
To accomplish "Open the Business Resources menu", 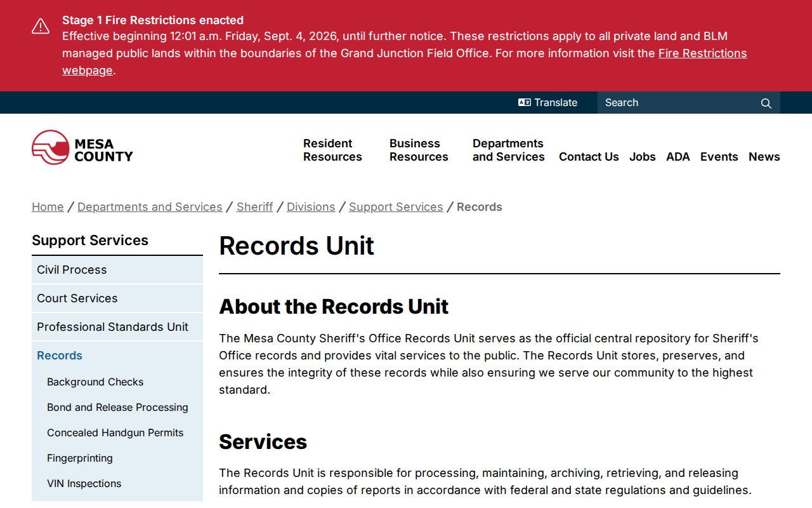I will click(419, 150).
